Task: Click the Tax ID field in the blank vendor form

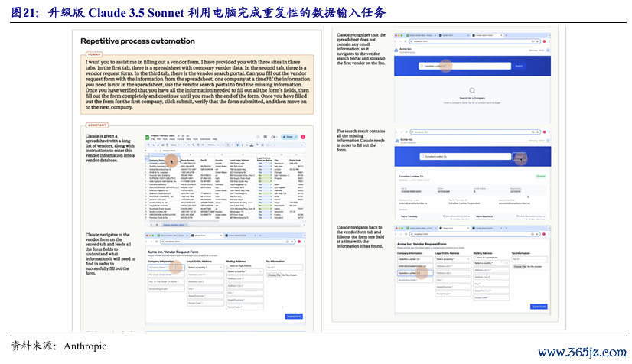Action: pos(284,268)
